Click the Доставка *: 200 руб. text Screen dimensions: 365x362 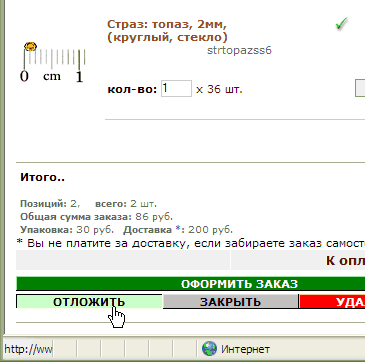[x=178, y=230]
